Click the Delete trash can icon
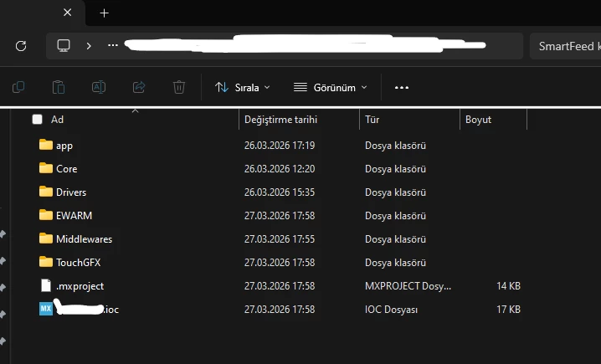The image size is (601, 364). click(178, 87)
